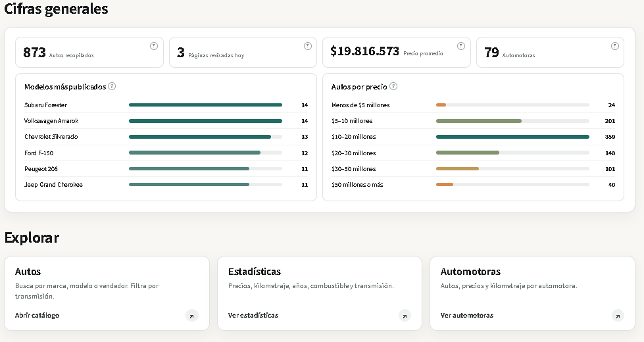Follow the Ver estadísticas link
This screenshot has width=644, height=342.
253,315
